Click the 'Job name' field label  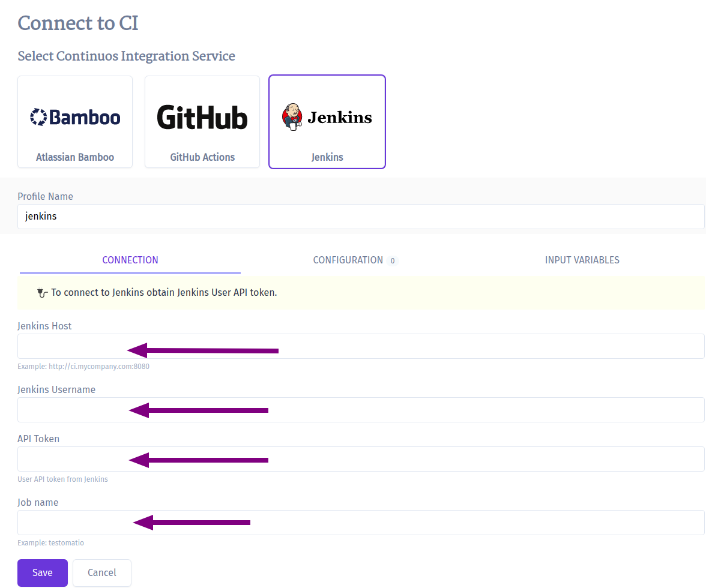(38, 503)
